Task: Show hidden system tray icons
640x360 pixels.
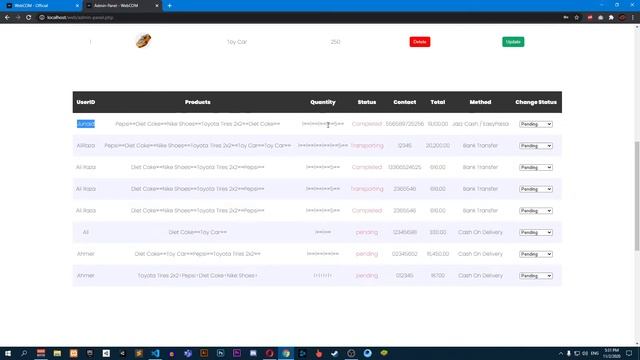Action: (560, 353)
